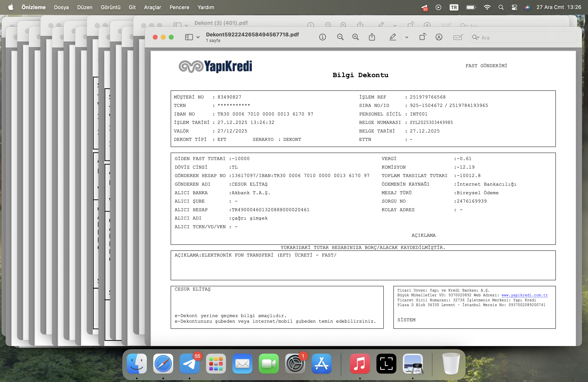588x382 pixels.
Task: Select the Müşteri No value 83490827
Action: click(x=229, y=97)
